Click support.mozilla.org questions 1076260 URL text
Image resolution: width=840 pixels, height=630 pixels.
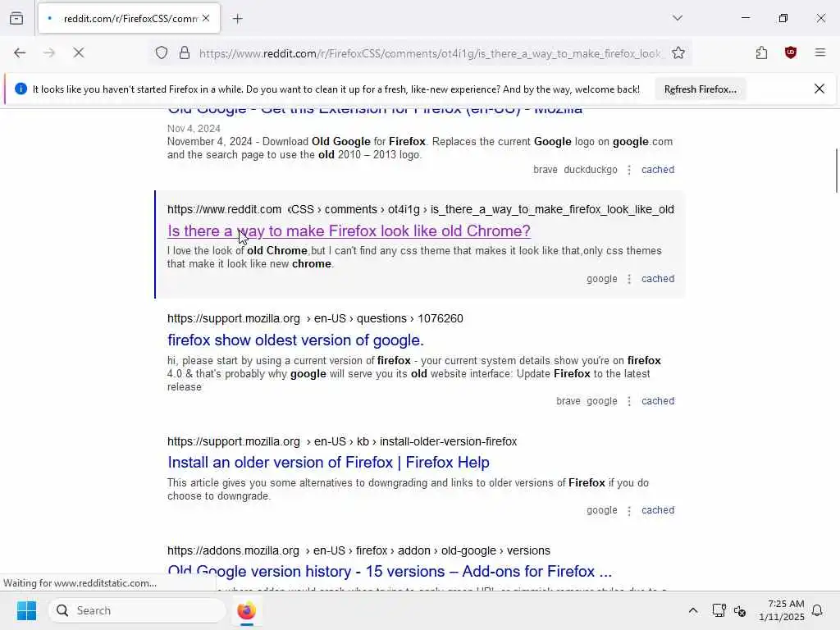pos(315,319)
